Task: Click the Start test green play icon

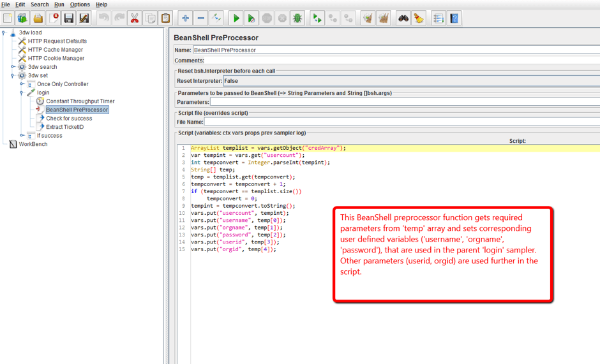Action: [236, 18]
